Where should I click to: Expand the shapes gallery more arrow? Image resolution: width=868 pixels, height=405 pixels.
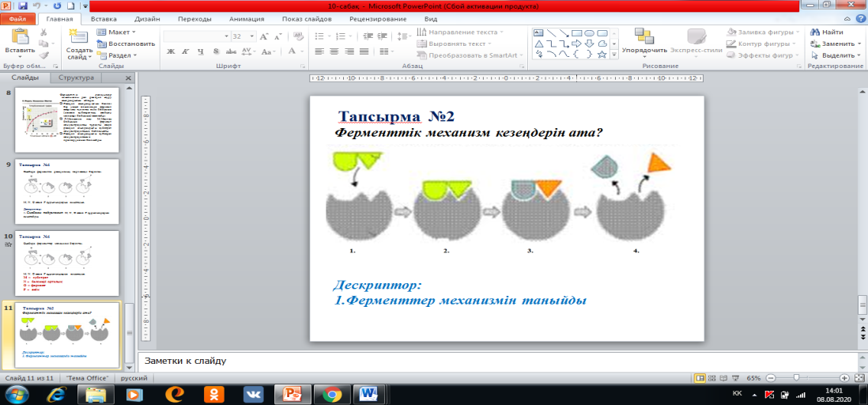[613, 55]
